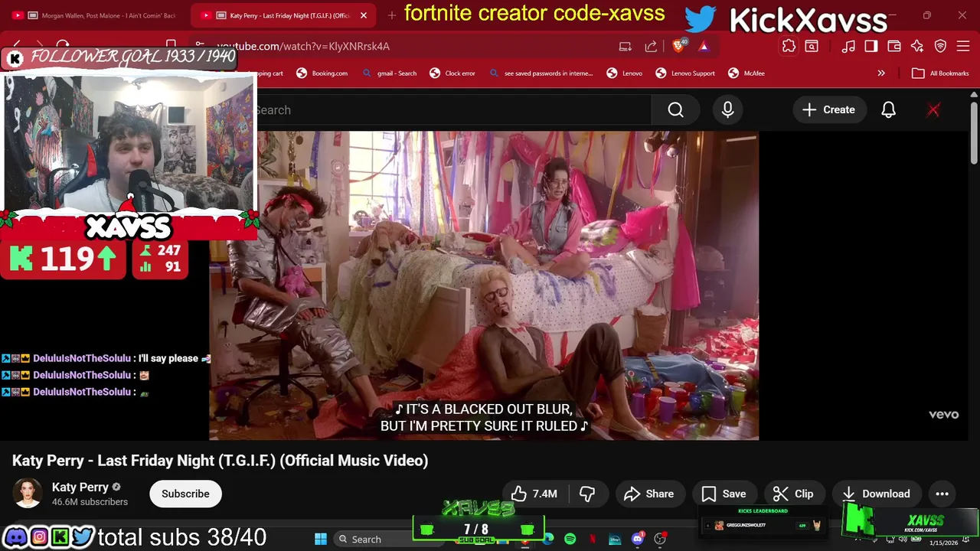Click the install-app icon in address bar

626,46
